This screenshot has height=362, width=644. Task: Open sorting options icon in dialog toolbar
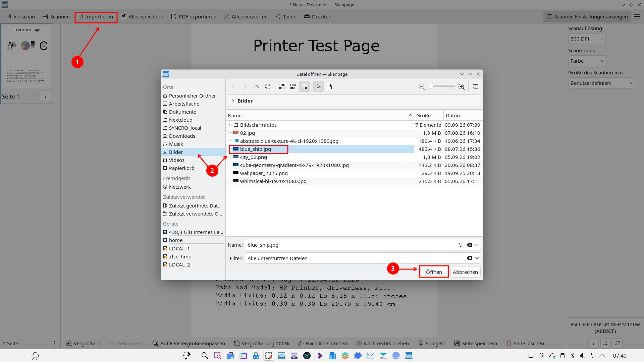pos(330,86)
